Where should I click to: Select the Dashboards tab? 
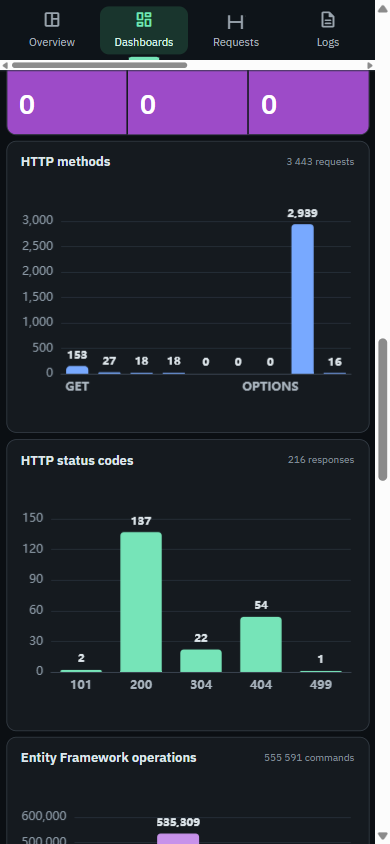pos(144,31)
